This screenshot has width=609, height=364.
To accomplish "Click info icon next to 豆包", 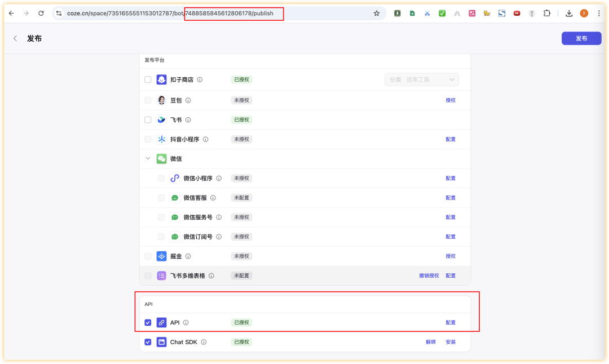I will coord(188,100).
